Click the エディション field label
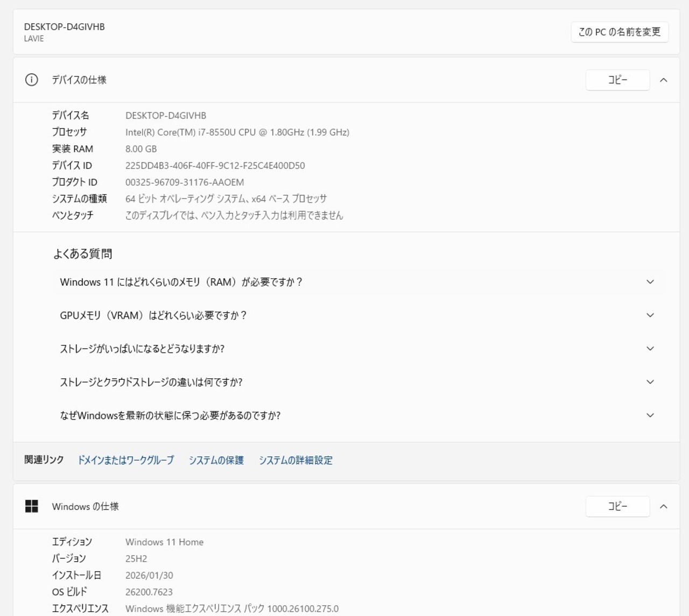The width and height of the screenshot is (689, 616). [x=72, y=542]
